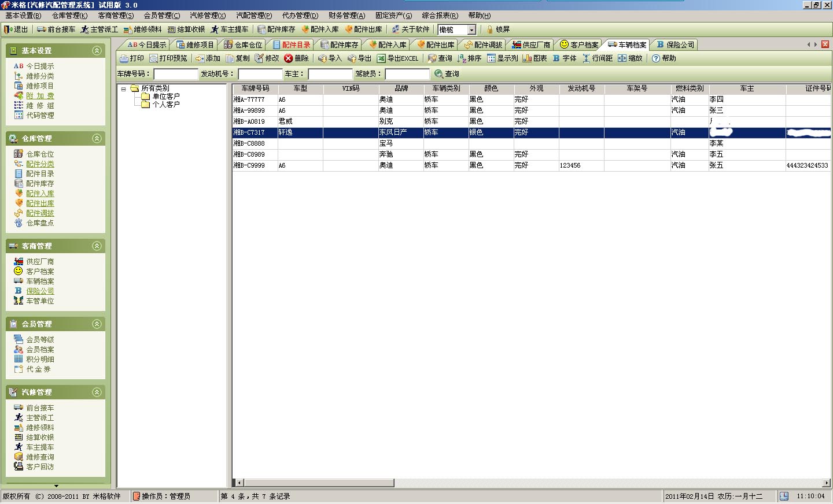Select 单位客户 in the category tree
This screenshot has width=833, height=504.
pyautogui.click(x=165, y=97)
